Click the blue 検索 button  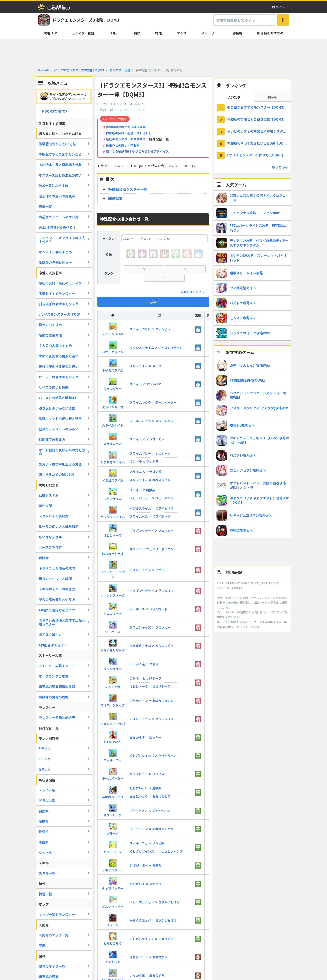click(153, 302)
